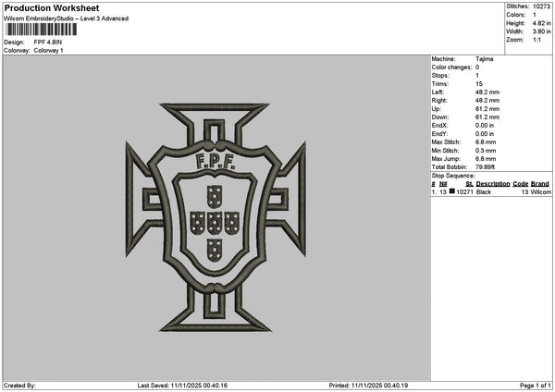
Task: Click the 'Right:' 48.2 mm value
Action: pyautogui.click(x=487, y=101)
